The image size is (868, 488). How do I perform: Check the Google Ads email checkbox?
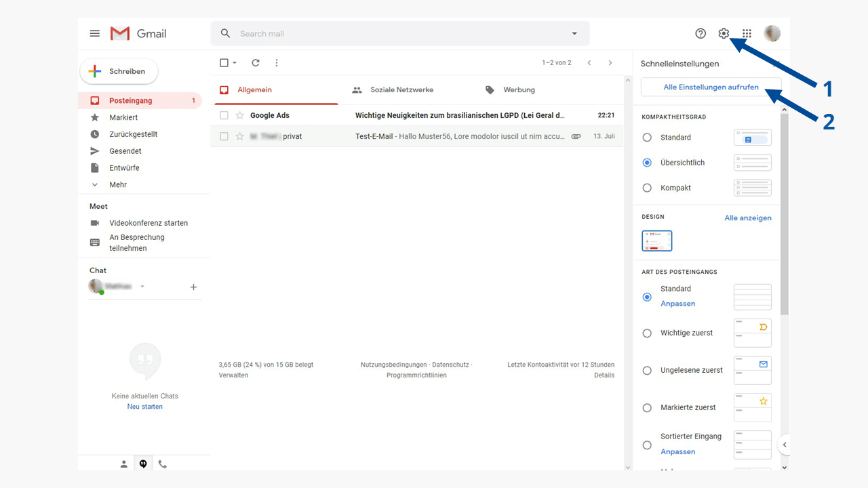click(x=224, y=115)
